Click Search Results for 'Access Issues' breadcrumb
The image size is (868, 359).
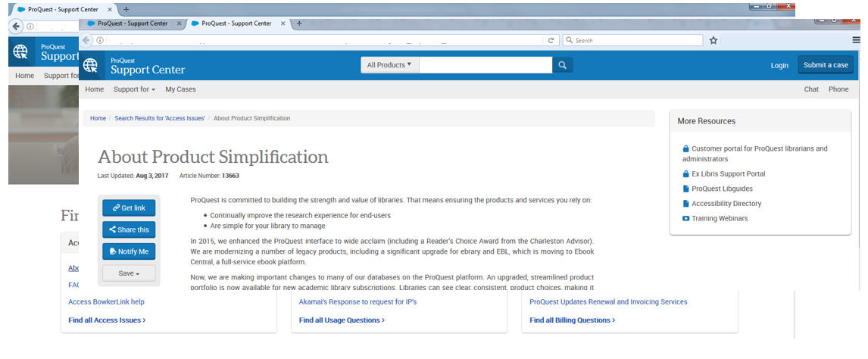[160, 118]
